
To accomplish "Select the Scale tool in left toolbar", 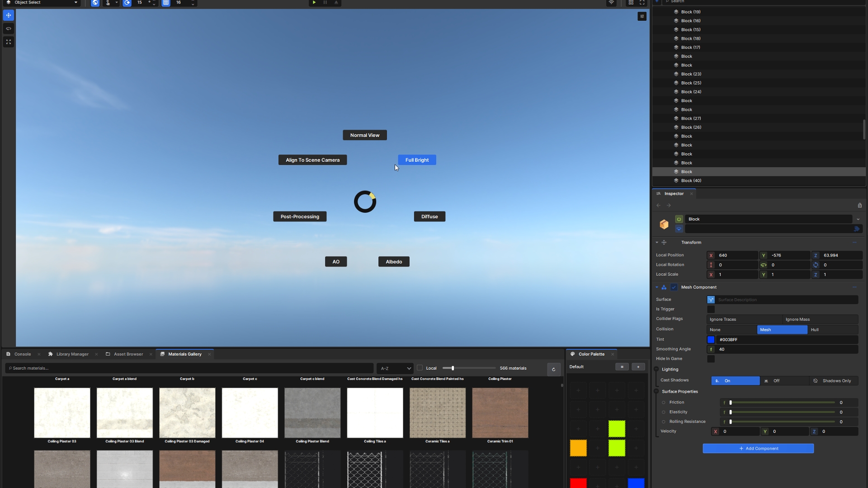I will 9,42.
